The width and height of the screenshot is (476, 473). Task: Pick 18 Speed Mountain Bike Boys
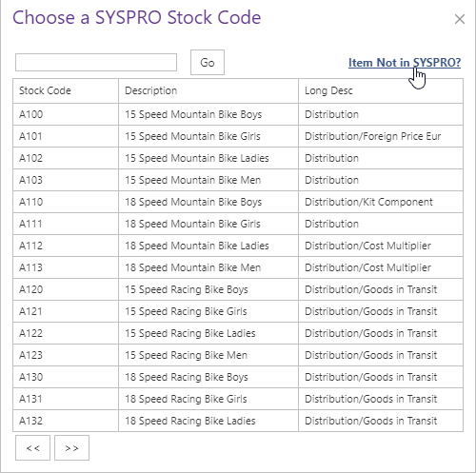click(193, 202)
